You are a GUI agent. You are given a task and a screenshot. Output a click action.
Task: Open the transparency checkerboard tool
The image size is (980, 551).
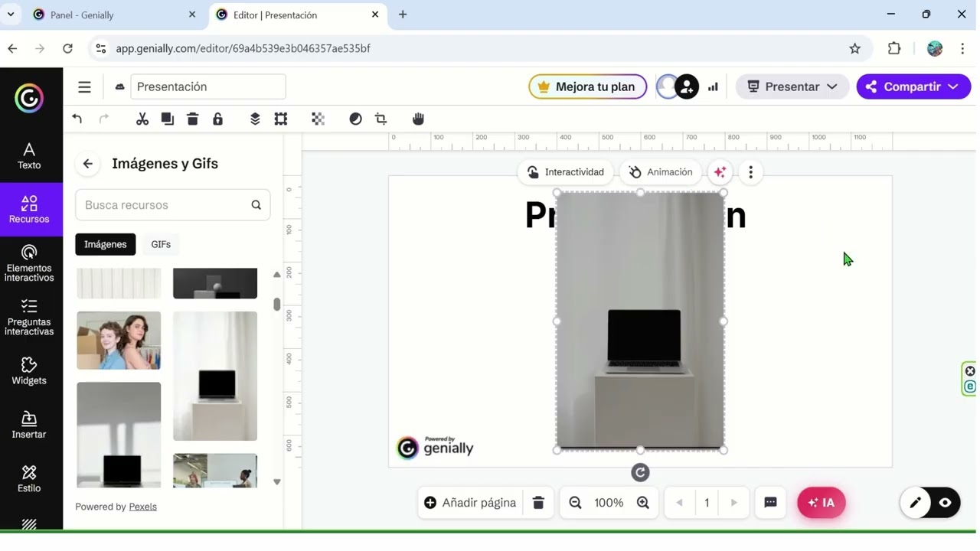point(318,119)
